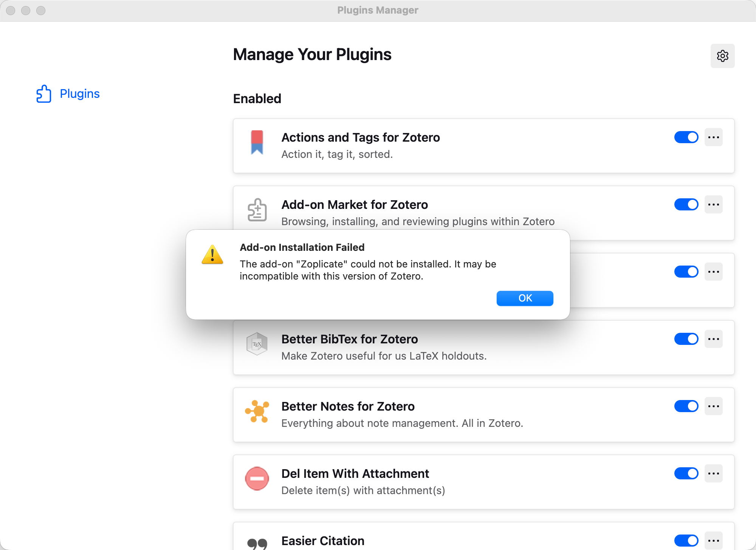Viewport: 756px width, 550px height.
Task: Click the Del Item With Attachment red icon
Action: point(257,479)
